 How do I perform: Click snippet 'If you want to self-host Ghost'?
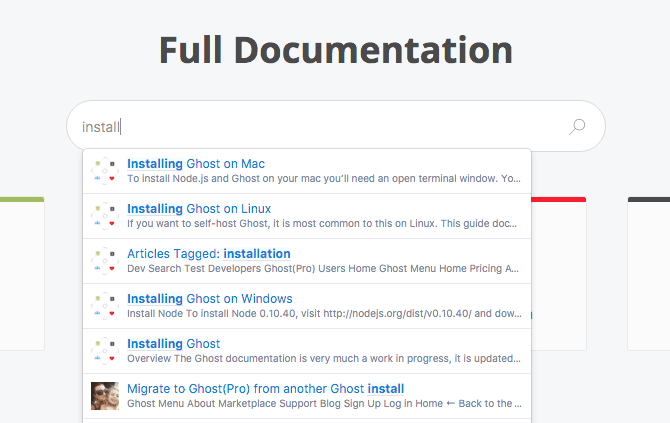coord(322,223)
